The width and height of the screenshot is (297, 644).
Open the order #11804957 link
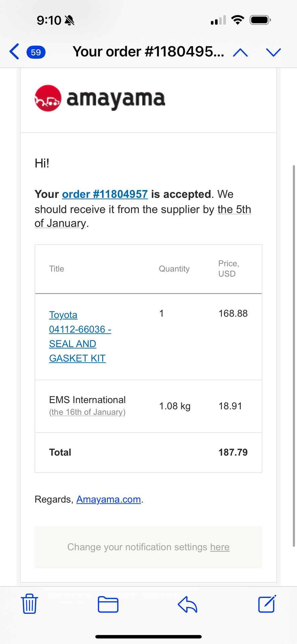tap(105, 194)
